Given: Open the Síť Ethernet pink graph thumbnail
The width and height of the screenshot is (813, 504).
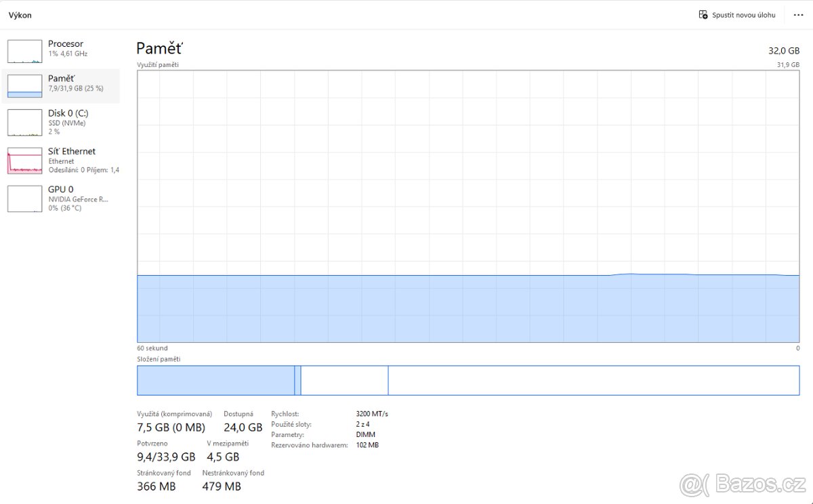Looking at the screenshot, I should pyautogui.click(x=24, y=161).
